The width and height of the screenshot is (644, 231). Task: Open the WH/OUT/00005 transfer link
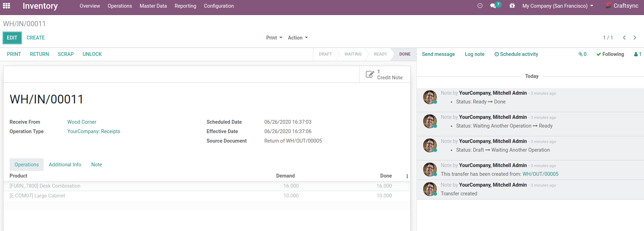(540, 174)
